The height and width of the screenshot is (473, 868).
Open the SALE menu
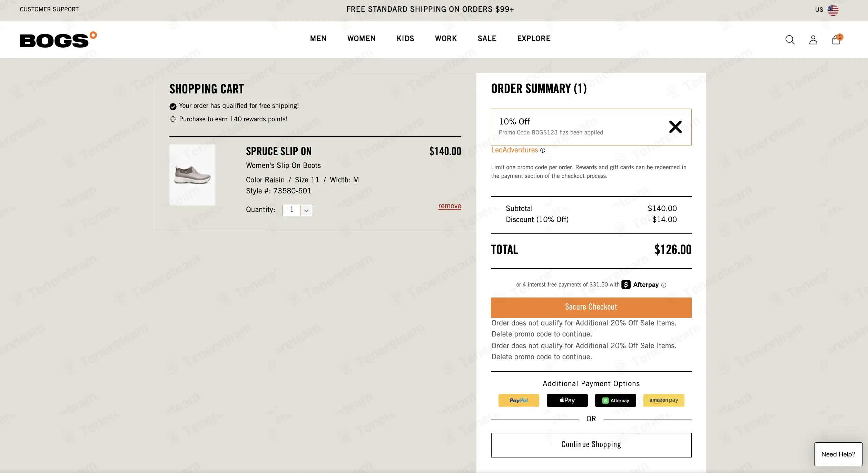tap(487, 39)
